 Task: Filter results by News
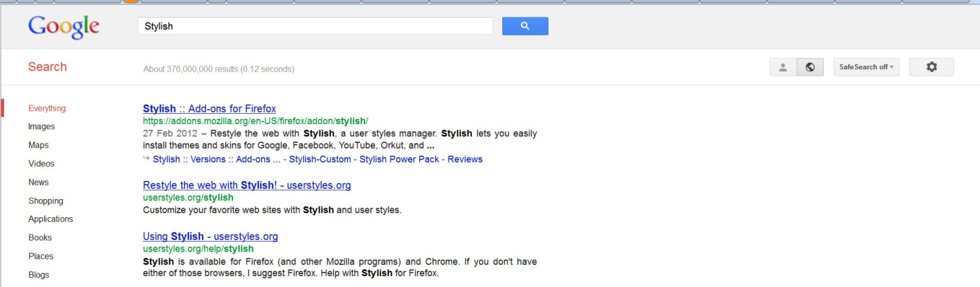tap(39, 182)
